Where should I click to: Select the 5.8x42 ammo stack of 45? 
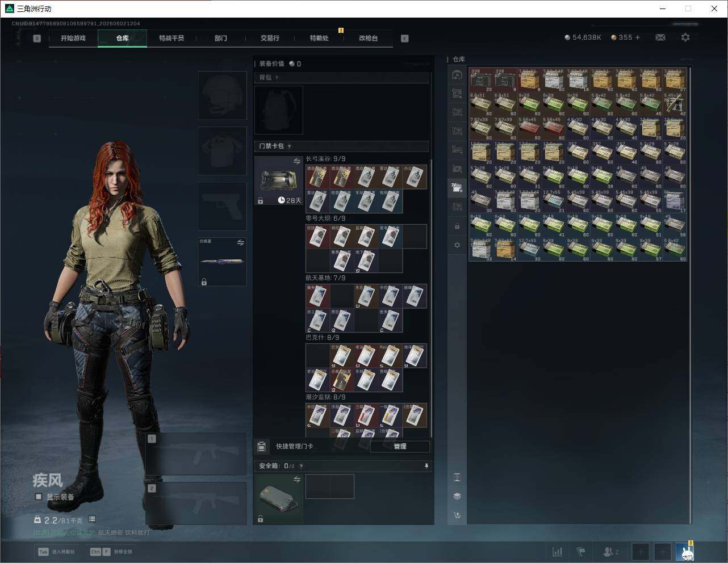click(650, 104)
